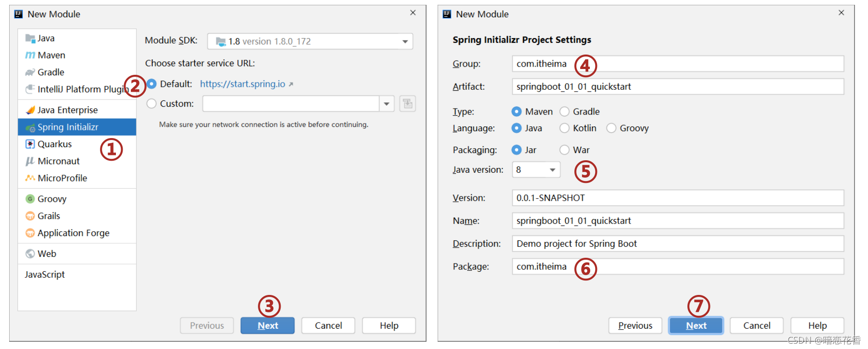
Task: Select Java in the module type list
Action: [77, 38]
